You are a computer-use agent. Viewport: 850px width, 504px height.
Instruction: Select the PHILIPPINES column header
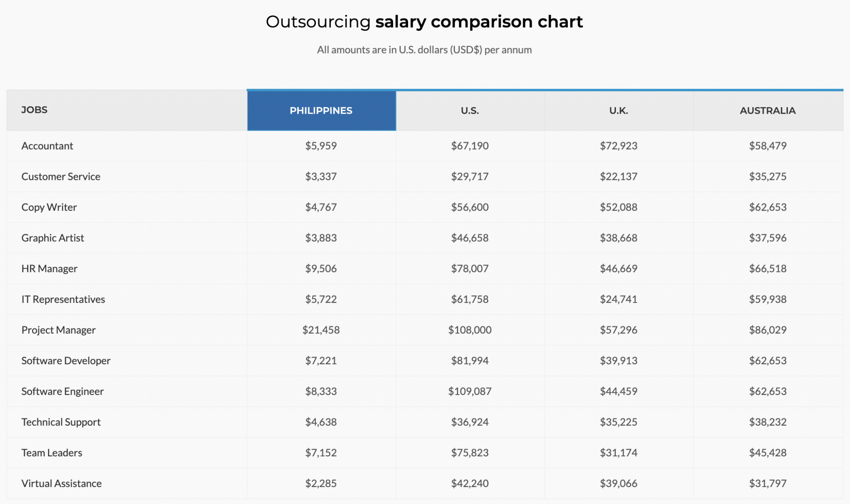pyautogui.click(x=321, y=111)
